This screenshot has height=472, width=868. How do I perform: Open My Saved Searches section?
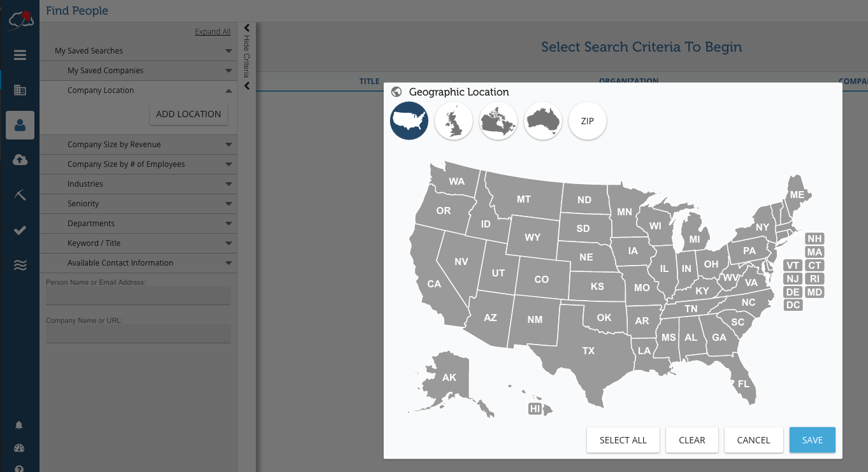[x=138, y=51]
